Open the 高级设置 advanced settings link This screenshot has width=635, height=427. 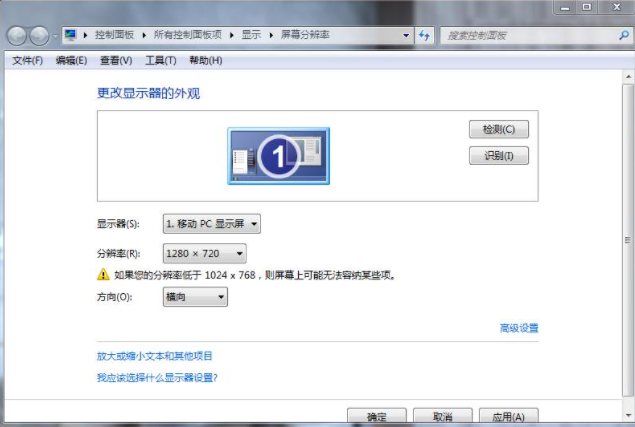click(518, 328)
